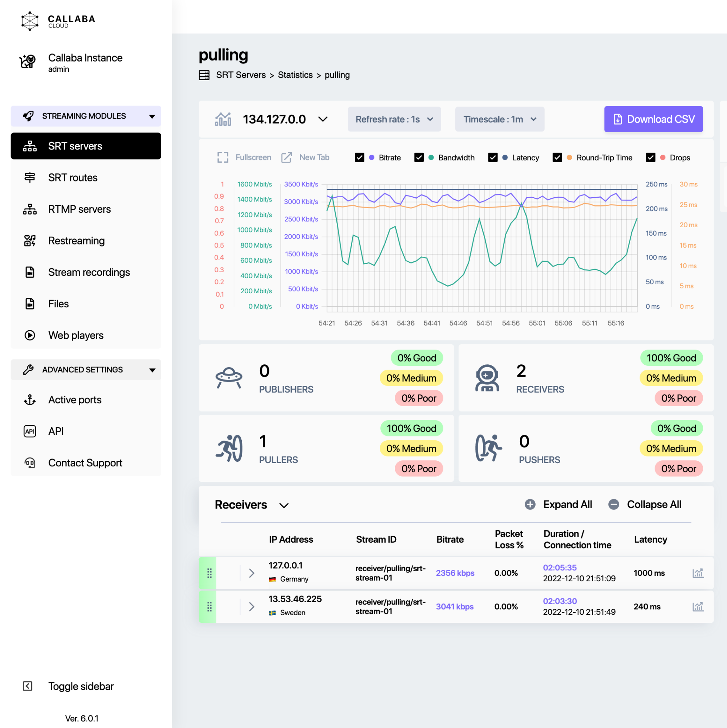Click the Active ports anchor icon
The image size is (727, 728).
tap(30, 400)
